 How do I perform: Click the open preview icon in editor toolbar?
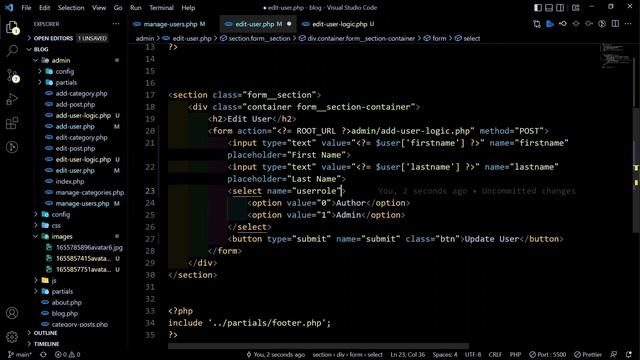coord(550,24)
